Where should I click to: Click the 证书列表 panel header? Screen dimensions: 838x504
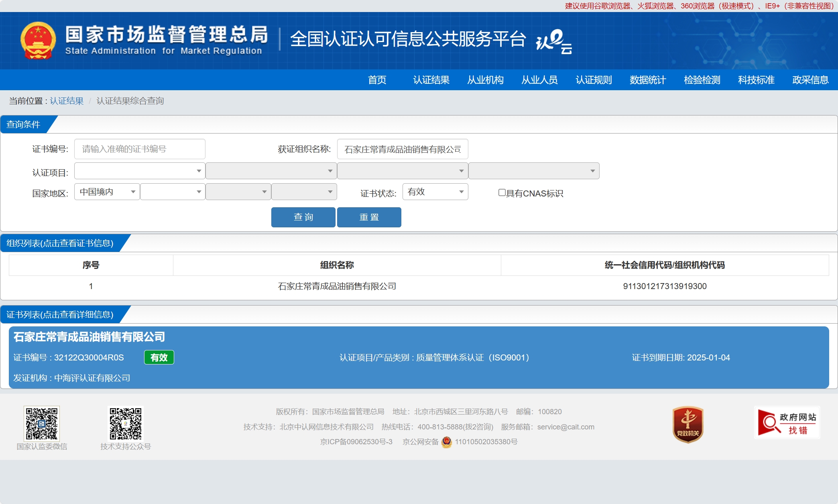(60, 314)
